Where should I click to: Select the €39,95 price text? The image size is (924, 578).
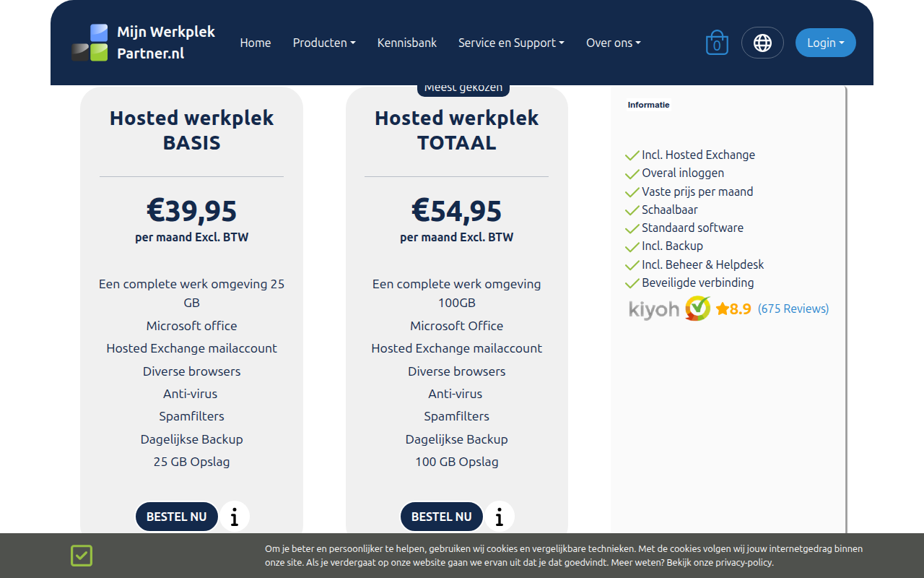pyautogui.click(x=192, y=210)
